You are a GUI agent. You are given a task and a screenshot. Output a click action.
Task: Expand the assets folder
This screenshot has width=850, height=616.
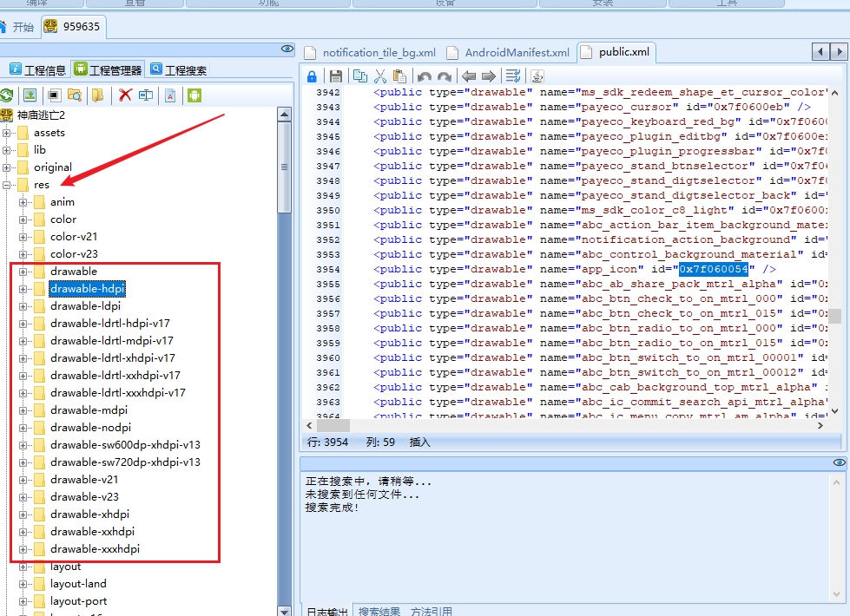[6, 133]
